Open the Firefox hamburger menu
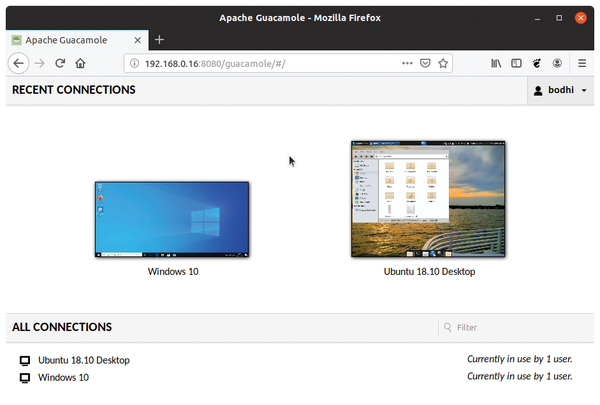The height and width of the screenshot is (405, 600). [x=582, y=62]
